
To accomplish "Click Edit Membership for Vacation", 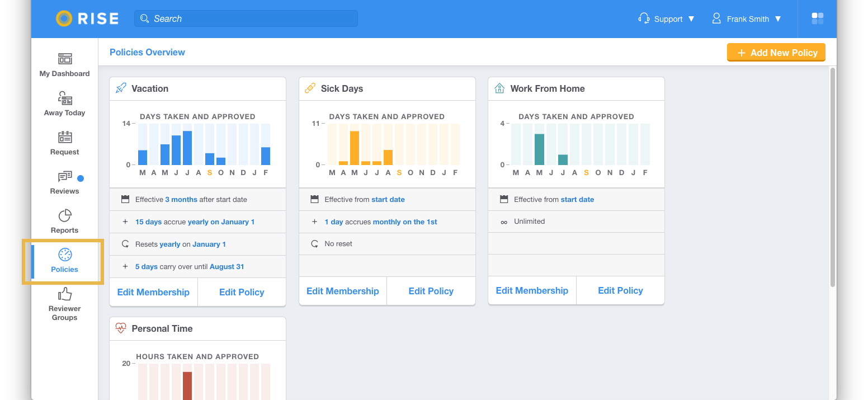I will click(153, 292).
